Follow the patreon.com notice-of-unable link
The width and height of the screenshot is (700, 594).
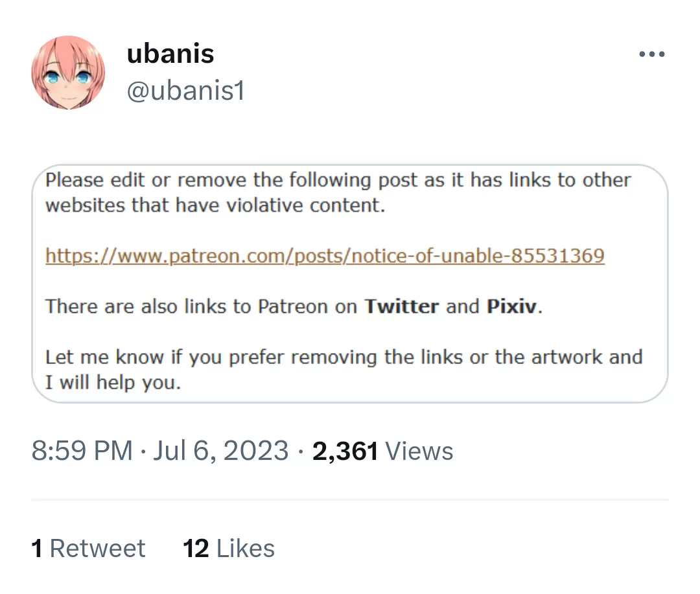click(x=325, y=256)
